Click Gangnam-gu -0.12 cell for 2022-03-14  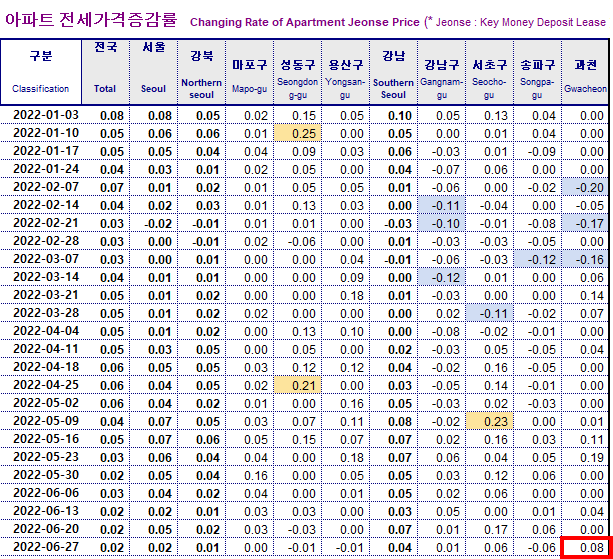point(441,277)
